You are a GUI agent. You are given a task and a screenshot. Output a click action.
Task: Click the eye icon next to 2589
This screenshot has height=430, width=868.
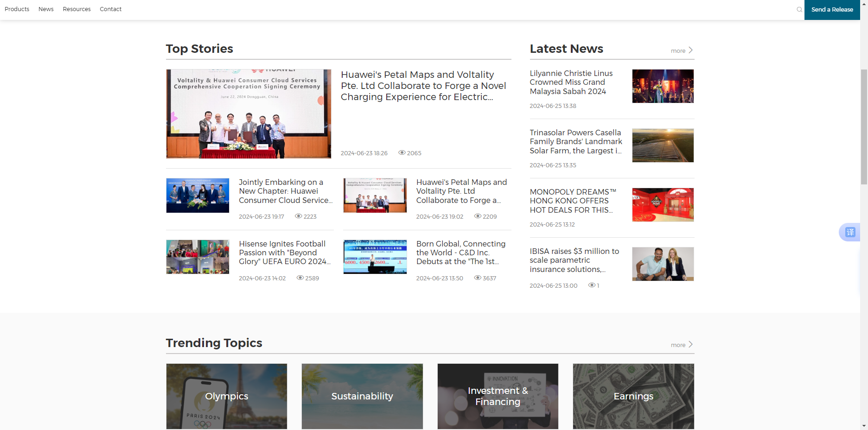coord(300,278)
